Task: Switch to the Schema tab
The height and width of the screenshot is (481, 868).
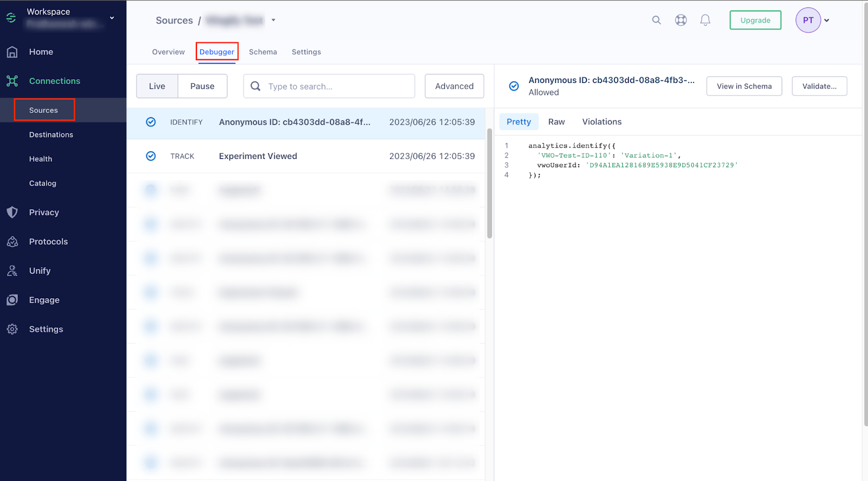Action: pos(263,52)
